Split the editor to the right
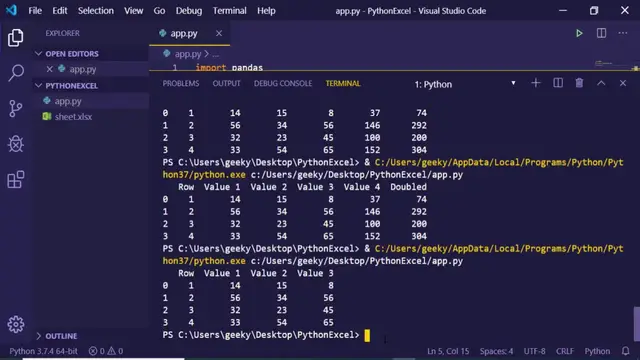 coord(601,33)
